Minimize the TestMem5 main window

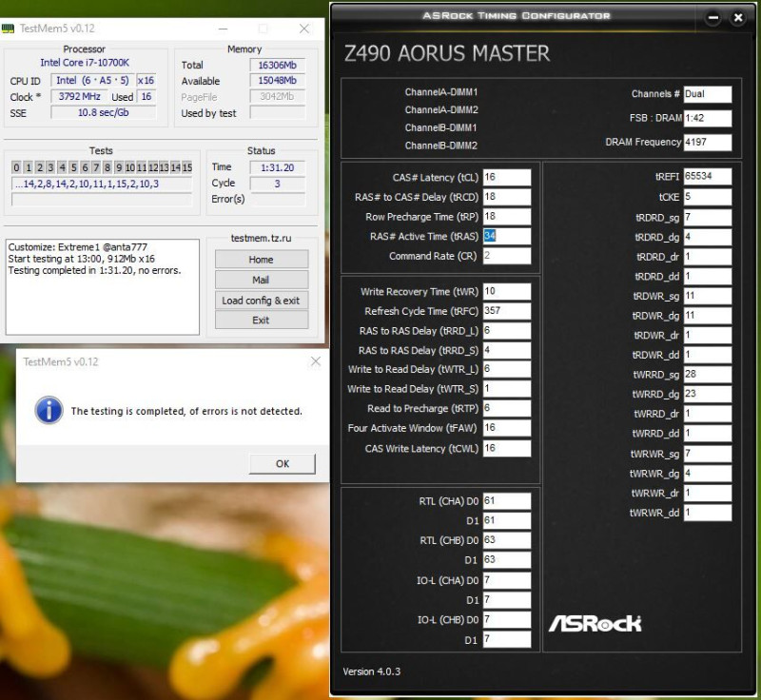223,29
